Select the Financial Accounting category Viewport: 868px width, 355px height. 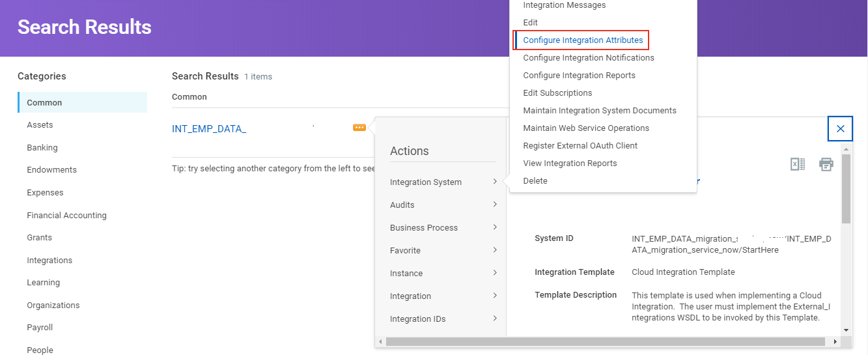pyautogui.click(x=66, y=216)
